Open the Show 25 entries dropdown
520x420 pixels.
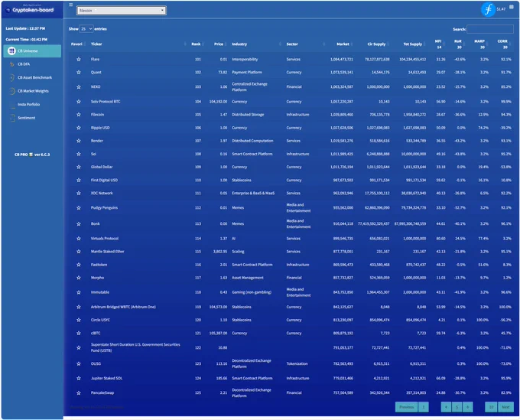pos(86,29)
